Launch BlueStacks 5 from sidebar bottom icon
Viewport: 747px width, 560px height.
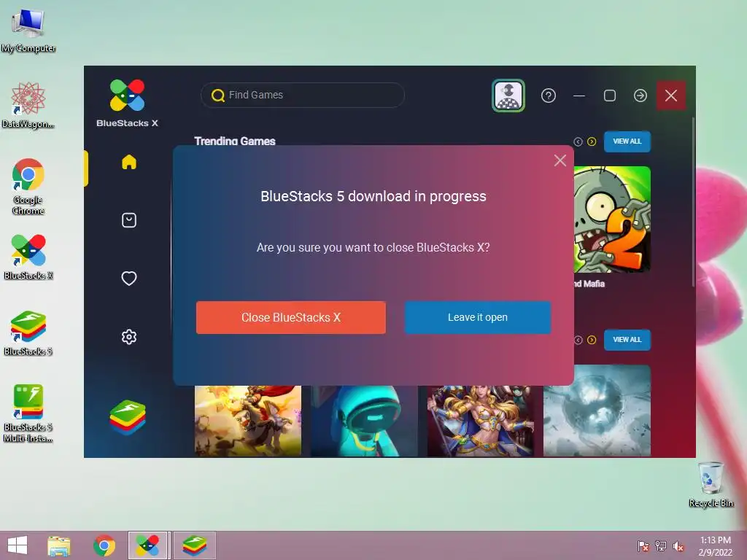(x=128, y=417)
